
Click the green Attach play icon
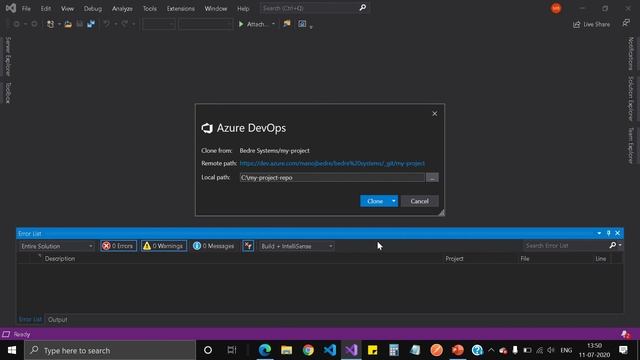241,24
